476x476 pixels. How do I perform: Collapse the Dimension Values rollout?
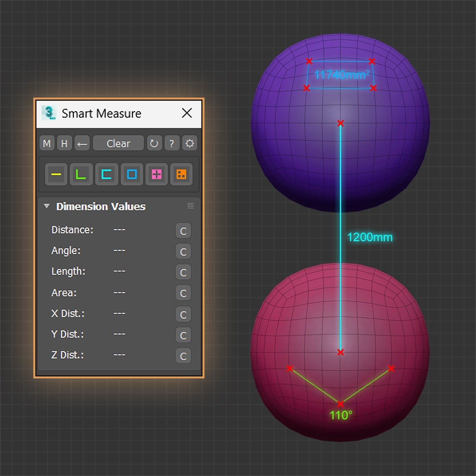tap(47, 206)
